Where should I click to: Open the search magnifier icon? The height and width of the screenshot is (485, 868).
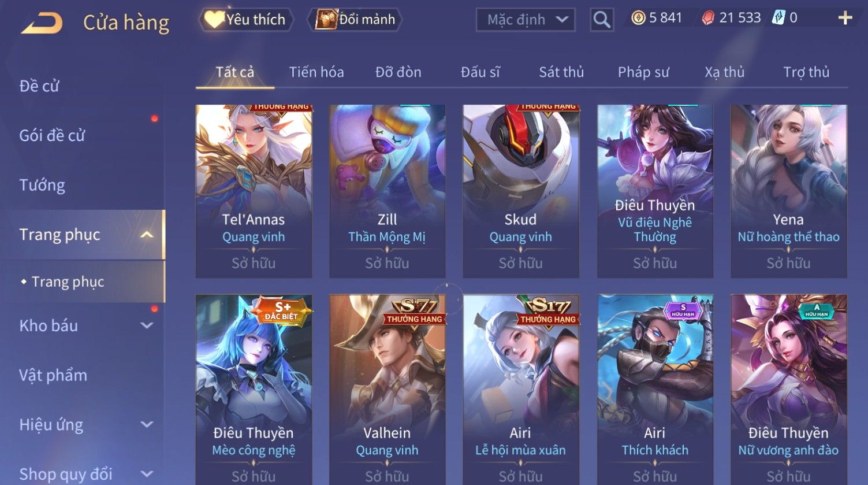pos(601,20)
